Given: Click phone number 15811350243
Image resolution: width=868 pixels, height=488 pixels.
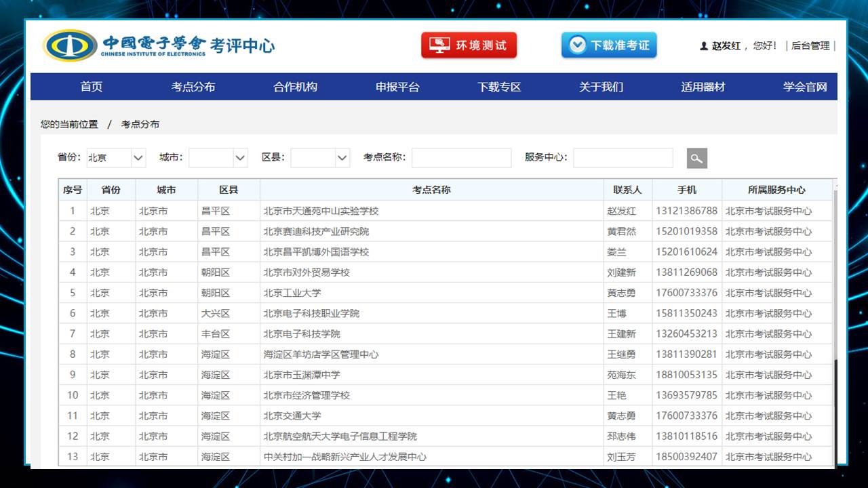Looking at the screenshot, I should click(x=686, y=313).
